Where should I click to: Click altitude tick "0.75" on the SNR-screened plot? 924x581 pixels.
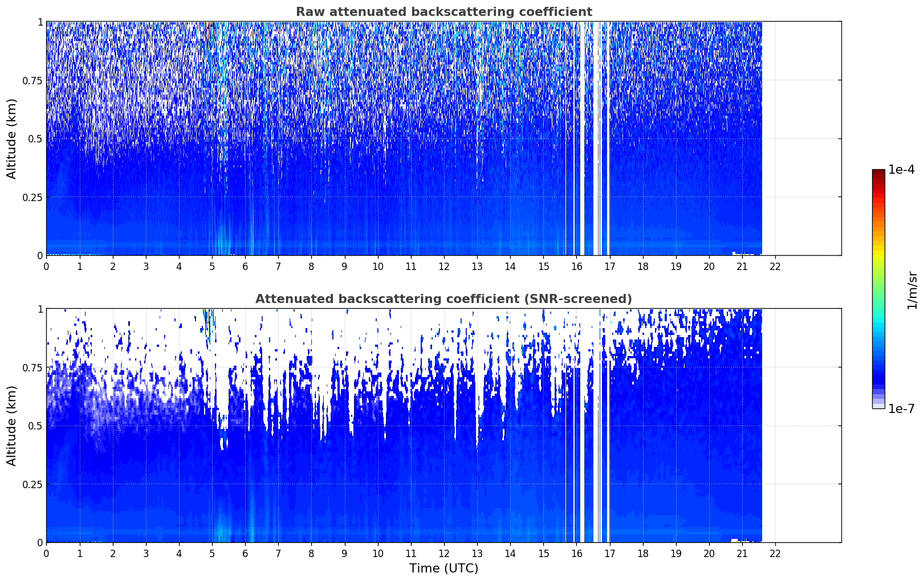coord(32,367)
